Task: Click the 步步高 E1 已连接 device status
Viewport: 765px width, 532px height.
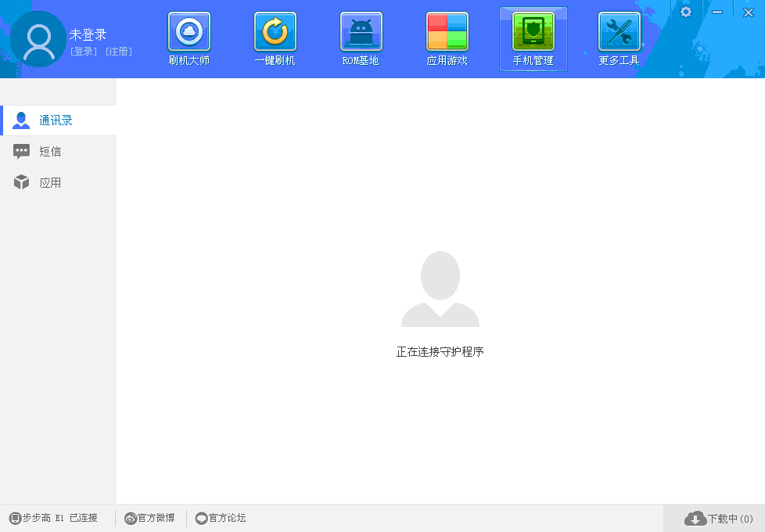Action: click(54, 518)
